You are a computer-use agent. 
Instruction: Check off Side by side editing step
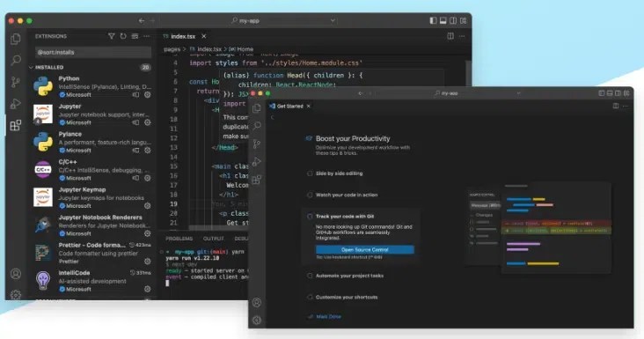click(x=310, y=173)
